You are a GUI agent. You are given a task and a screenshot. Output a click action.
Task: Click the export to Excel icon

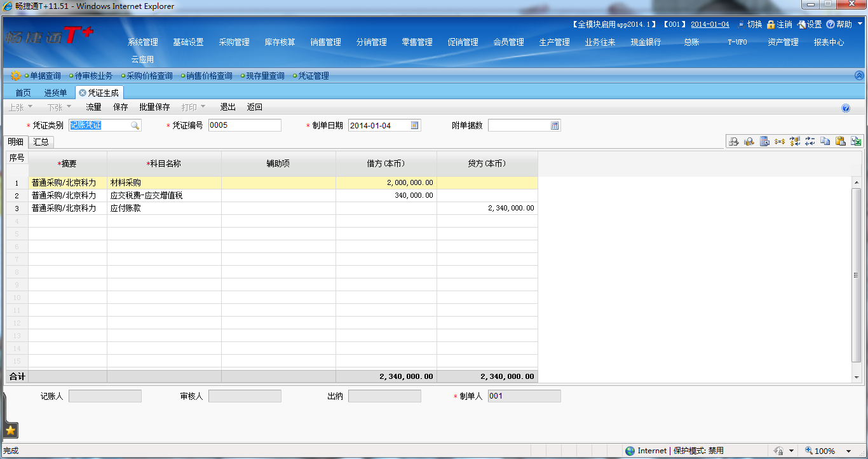pyautogui.click(x=856, y=141)
